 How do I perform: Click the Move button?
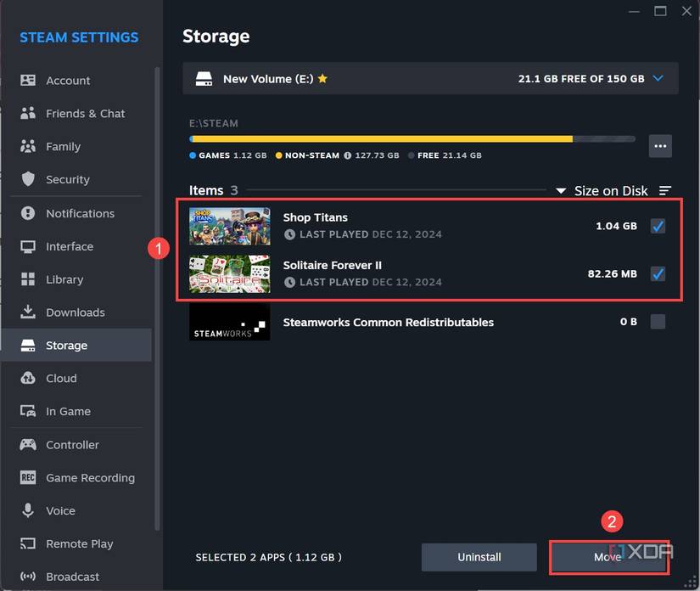coord(609,557)
